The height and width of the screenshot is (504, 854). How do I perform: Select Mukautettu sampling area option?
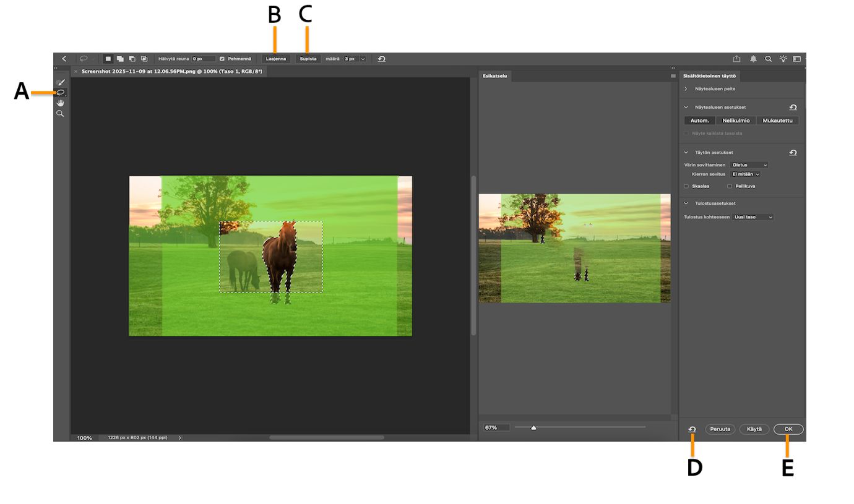tap(778, 121)
